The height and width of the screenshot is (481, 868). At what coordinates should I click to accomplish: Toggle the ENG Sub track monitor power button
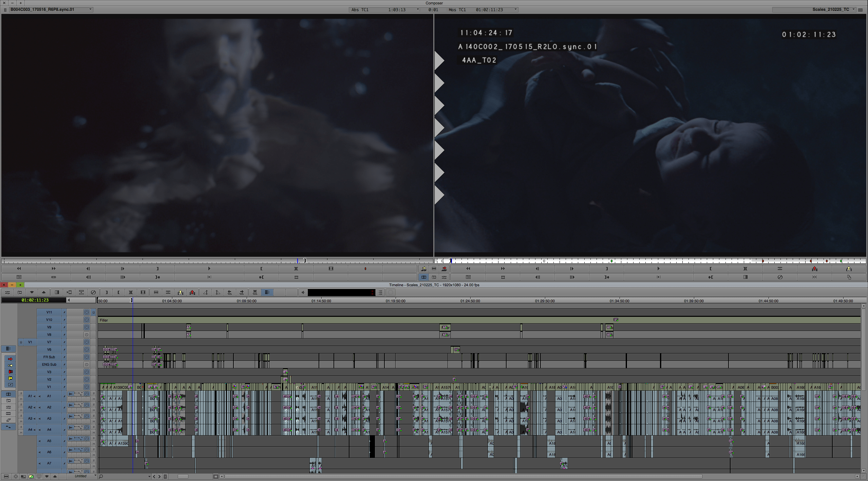pos(87,364)
